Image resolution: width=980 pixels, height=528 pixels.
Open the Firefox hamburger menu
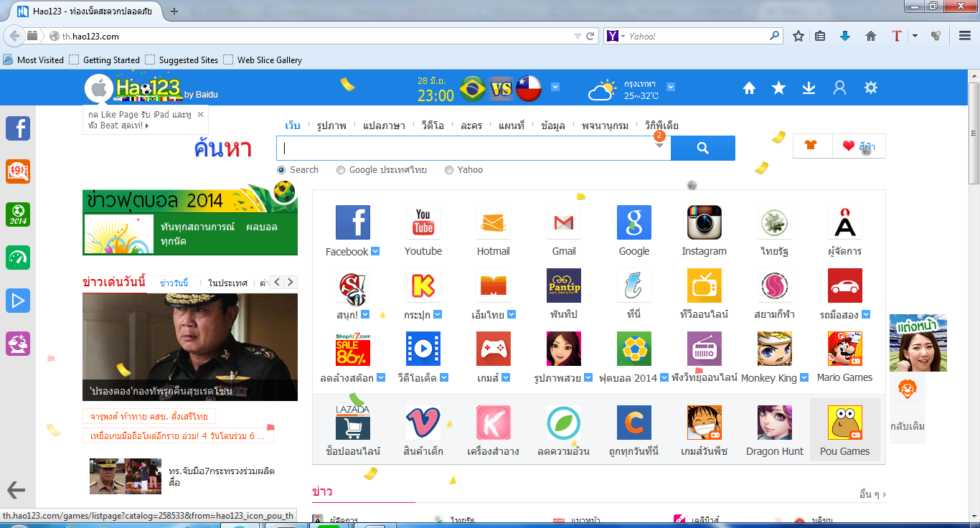965,36
